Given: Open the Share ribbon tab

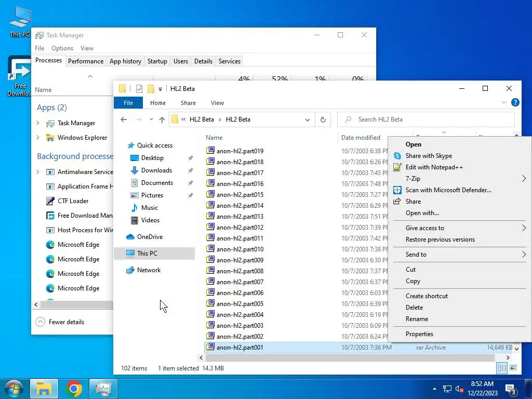Looking at the screenshot, I should pos(188,103).
